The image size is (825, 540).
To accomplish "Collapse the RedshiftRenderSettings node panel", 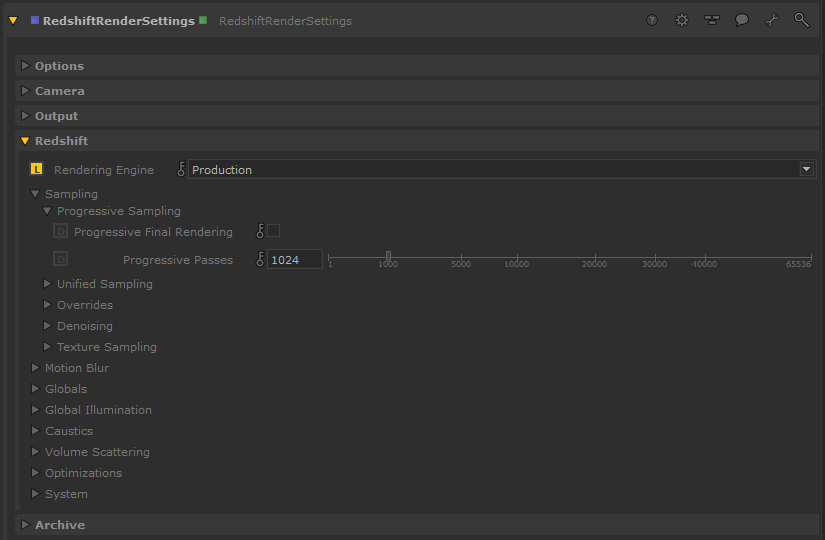I will [13, 21].
